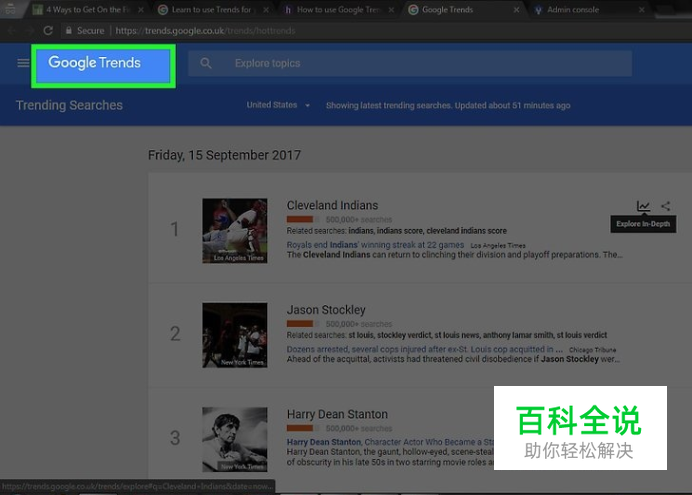Click rank number 2 of Jason Stockley
The height and width of the screenshot is (495, 692).
(175, 334)
